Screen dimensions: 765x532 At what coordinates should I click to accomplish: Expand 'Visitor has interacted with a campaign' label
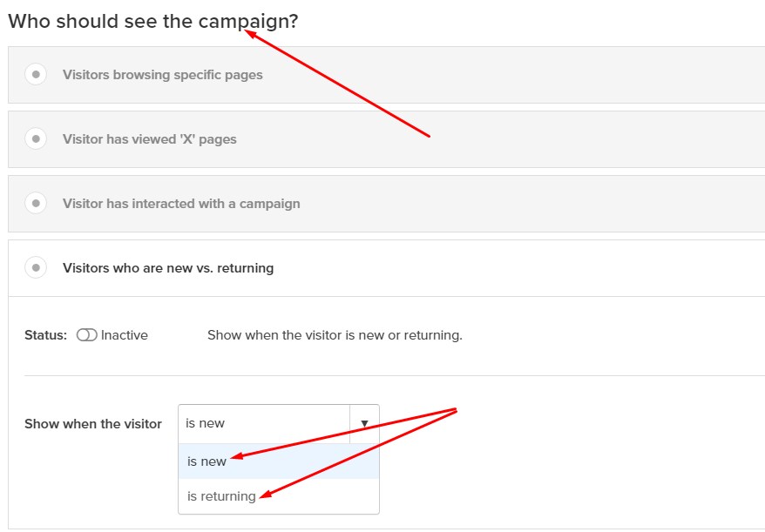[181, 204]
